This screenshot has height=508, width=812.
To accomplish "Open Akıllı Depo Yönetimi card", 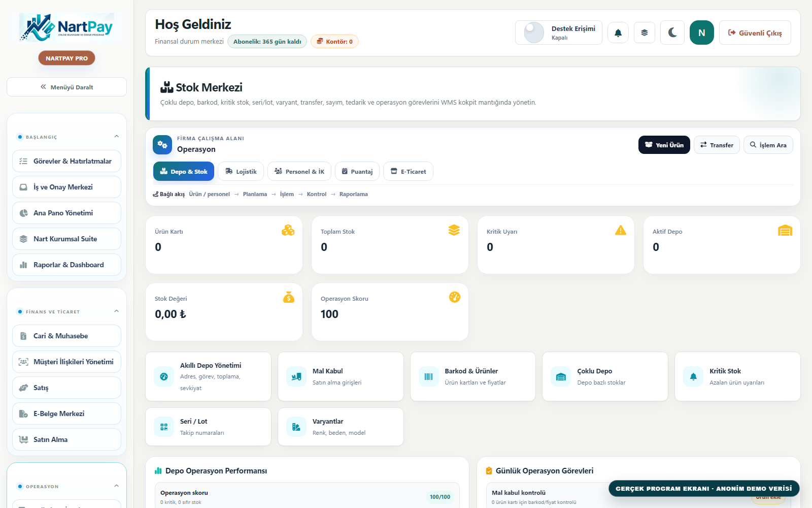I will (208, 376).
